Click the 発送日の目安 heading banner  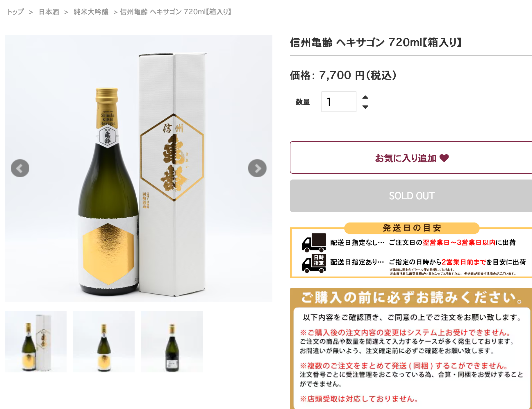pyautogui.click(x=412, y=228)
